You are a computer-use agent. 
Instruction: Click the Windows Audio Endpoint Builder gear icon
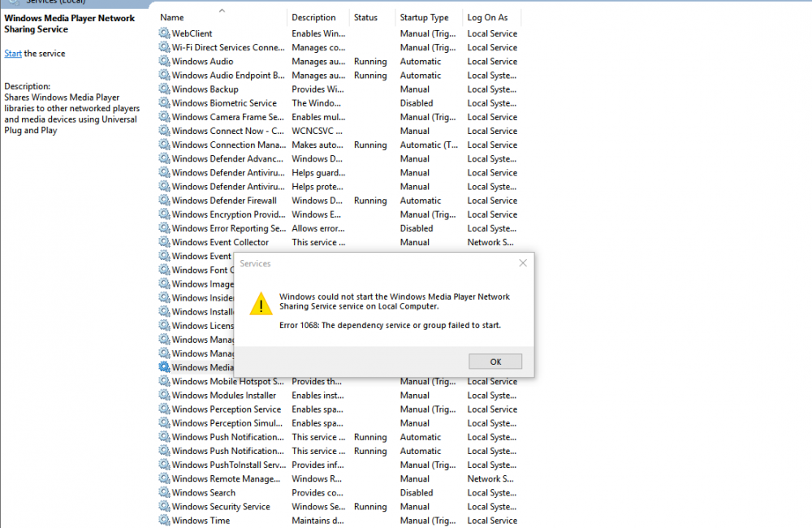point(164,75)
